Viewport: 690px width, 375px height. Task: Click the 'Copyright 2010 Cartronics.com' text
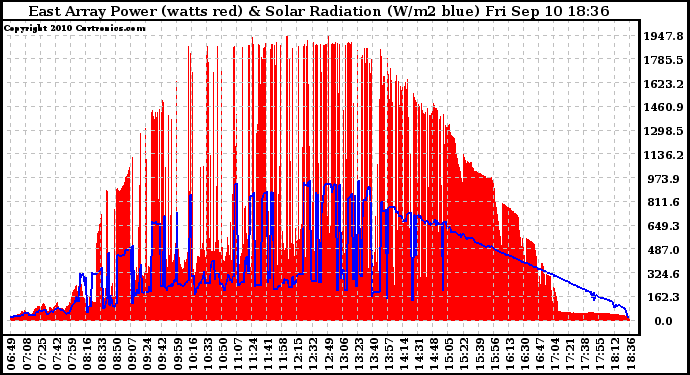74,28
